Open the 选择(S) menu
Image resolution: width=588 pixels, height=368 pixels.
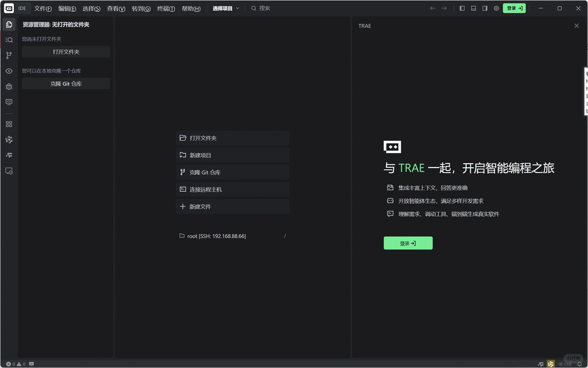[x=91, y=9]
